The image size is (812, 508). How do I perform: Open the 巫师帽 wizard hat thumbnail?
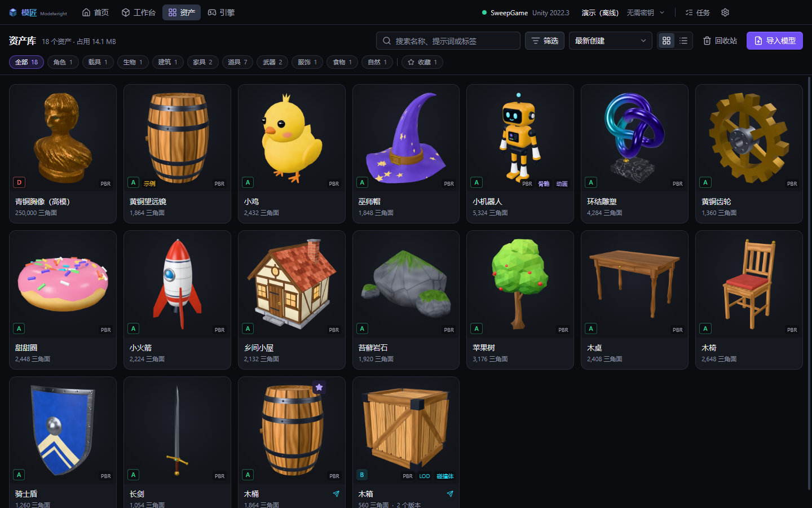[x=406, y=138]
